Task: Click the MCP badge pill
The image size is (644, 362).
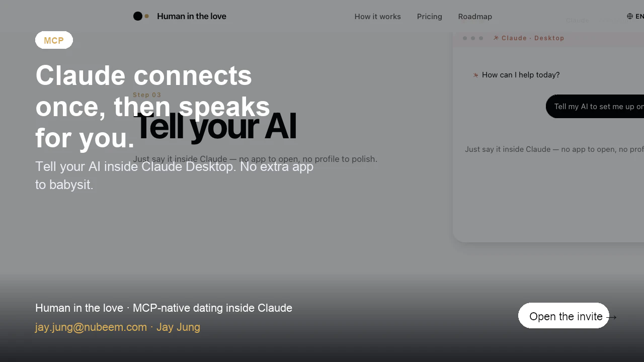Action: pyautogui.click(x=54, y=40)
